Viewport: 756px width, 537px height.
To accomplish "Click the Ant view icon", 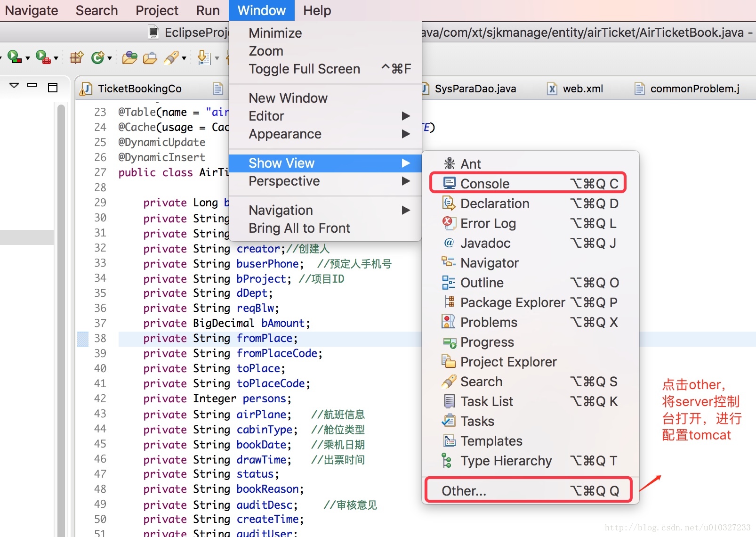I will (x=450, y=163).
